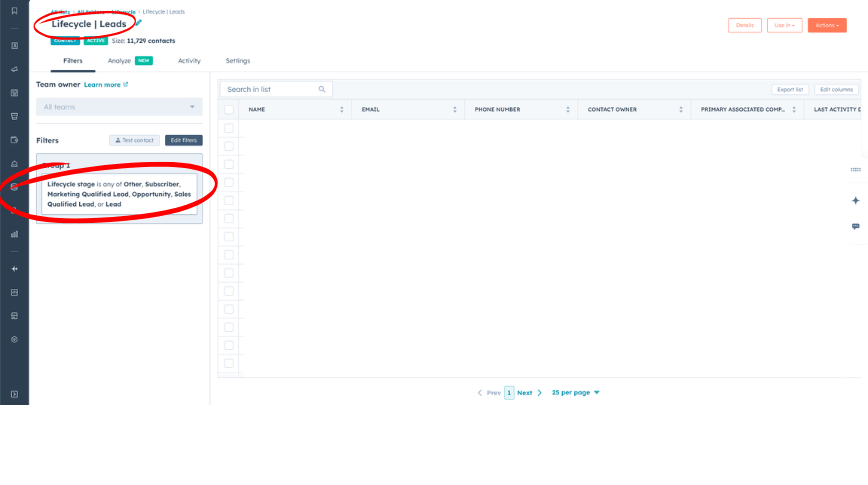Click the bookmarks icon in the sidebar
Image resolution: width=868 pixels, height=485 pixels.
point(14,10)
